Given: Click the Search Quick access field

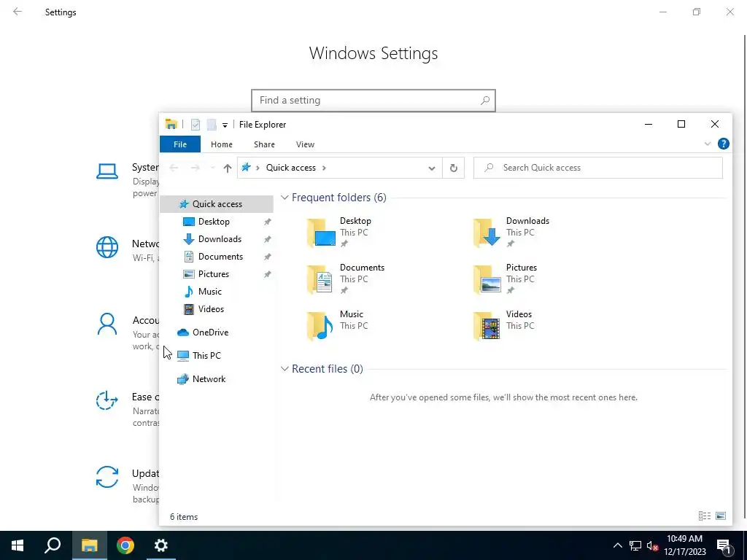Looking at the screenshot, I should click(x=598, y=168).
